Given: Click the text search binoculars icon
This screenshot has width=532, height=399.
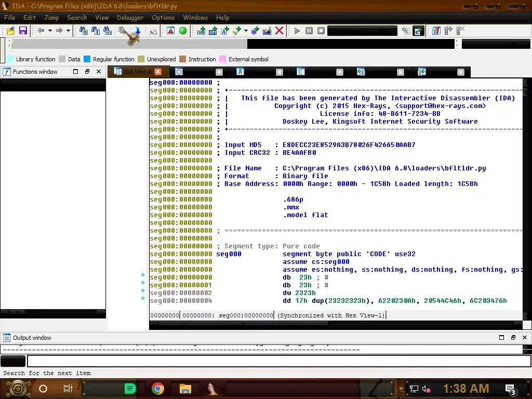Looking at the screenshot, I should [96, 31].
